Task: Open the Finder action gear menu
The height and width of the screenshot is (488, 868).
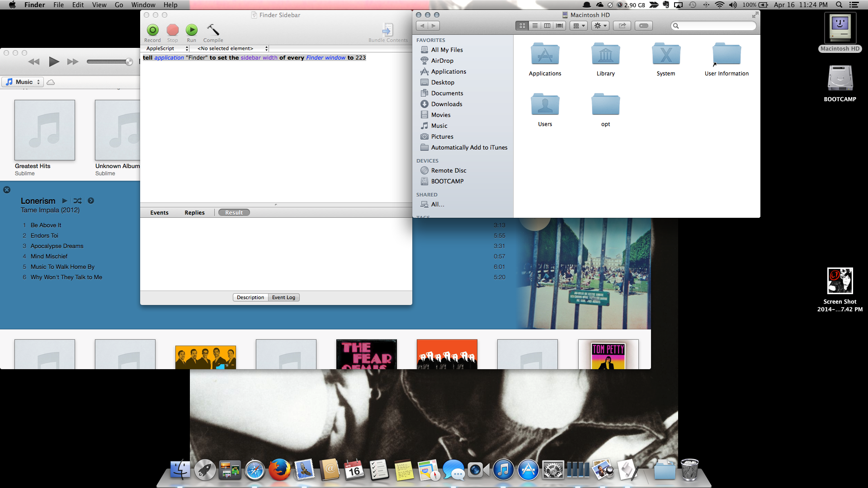Action: (x=600, y=26)
